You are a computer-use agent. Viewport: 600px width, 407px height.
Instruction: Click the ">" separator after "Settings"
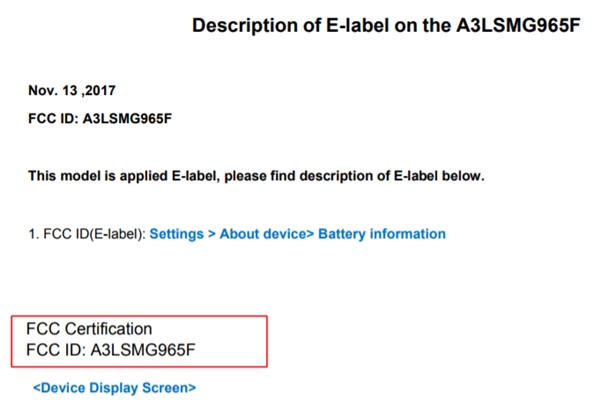pyautogui.click(x=212, y=234)
